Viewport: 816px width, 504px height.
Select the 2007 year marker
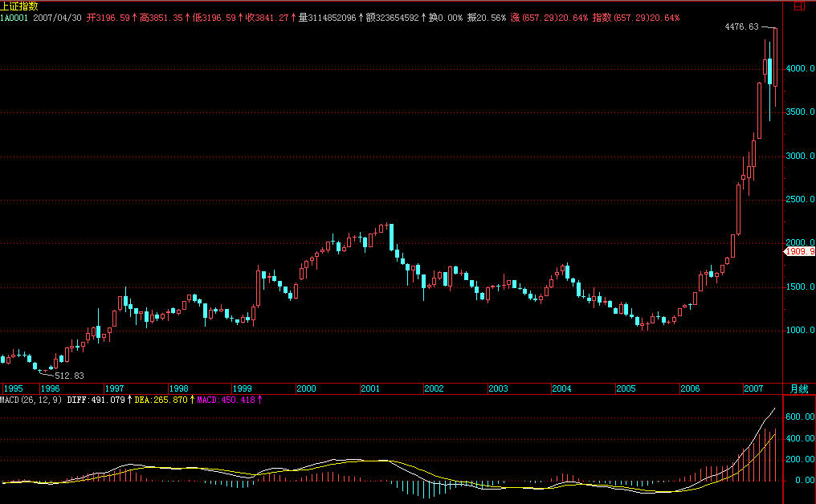[754, 388]
